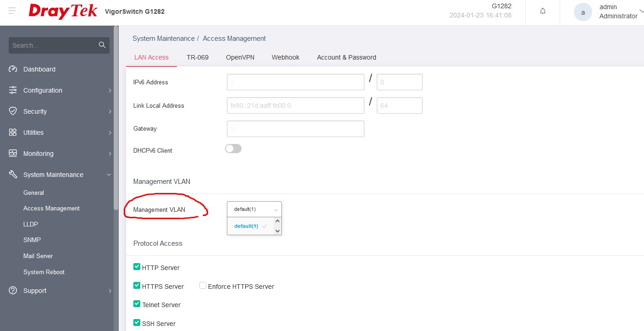Open the Management VLAN dropdown
The height and width of the screenshot is (331, 644).
coord(254,210)
